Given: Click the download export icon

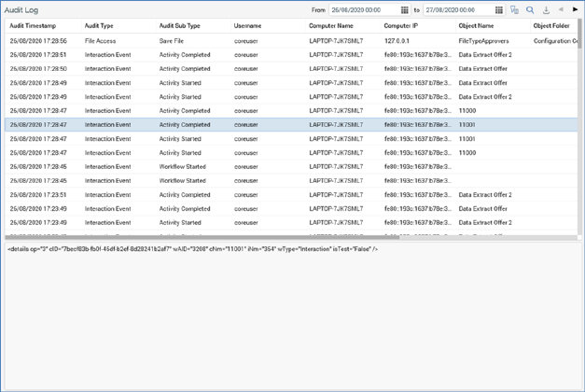Looking at the screenshot, I should tap(546, 9).
